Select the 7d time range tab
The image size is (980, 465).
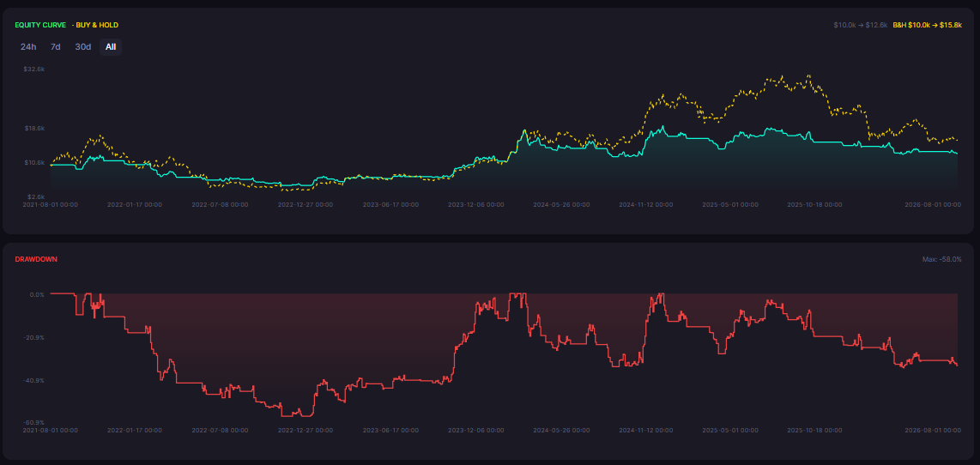tap(56, 47)
